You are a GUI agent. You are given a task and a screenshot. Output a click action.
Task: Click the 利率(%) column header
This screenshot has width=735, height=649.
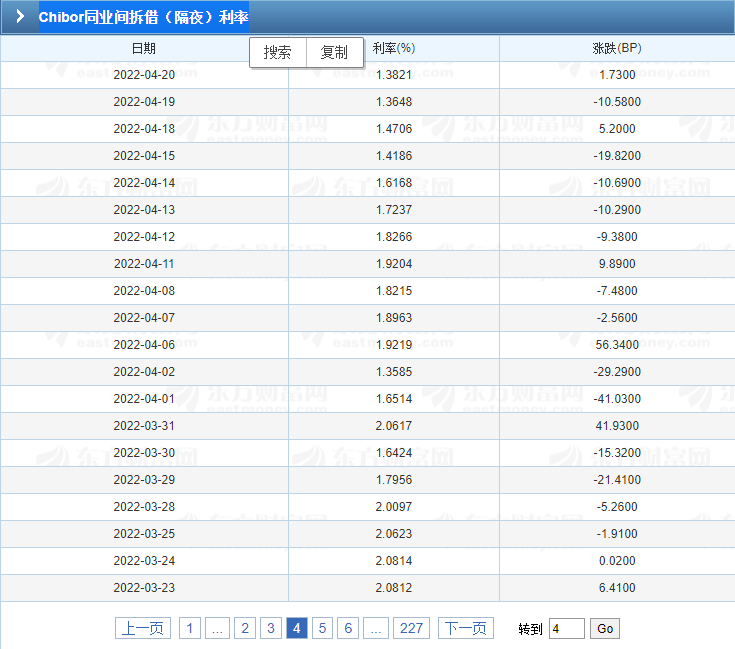394,48
